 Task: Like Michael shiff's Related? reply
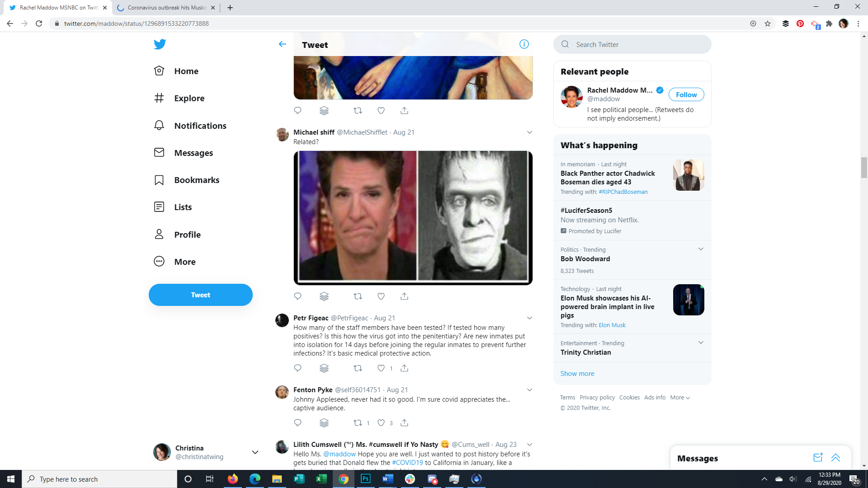point(381,296)
